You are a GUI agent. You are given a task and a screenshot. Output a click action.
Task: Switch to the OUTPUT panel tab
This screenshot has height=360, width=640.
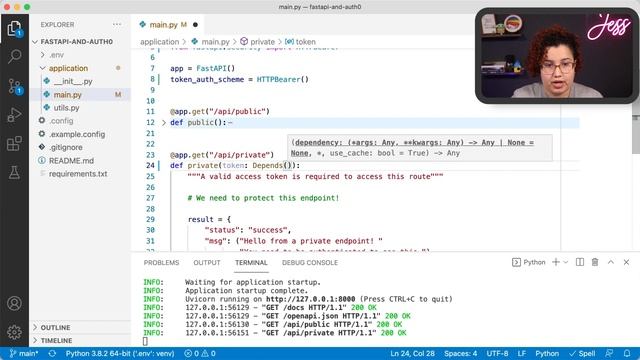coord(207,262)
